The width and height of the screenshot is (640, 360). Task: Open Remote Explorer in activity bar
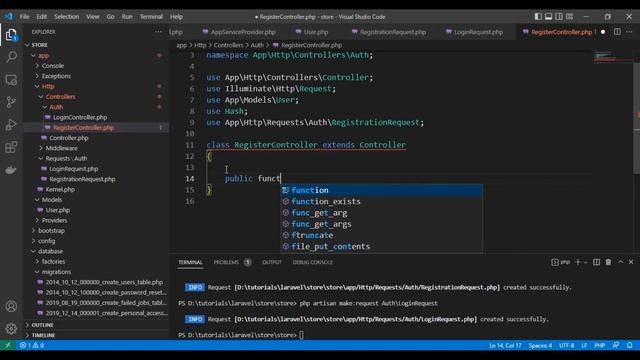11,80
